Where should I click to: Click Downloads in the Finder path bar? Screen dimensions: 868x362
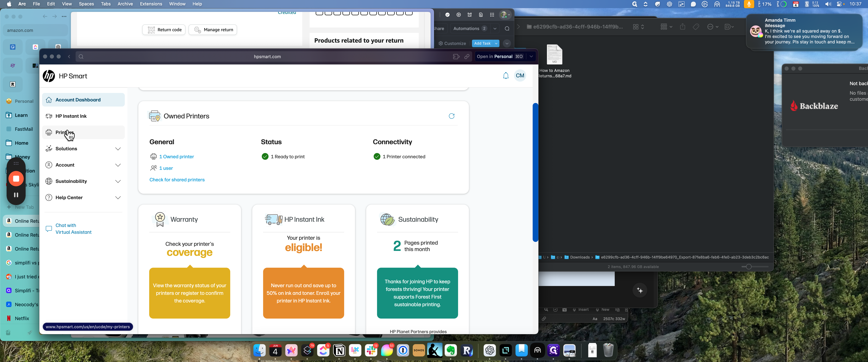(577, 257)
